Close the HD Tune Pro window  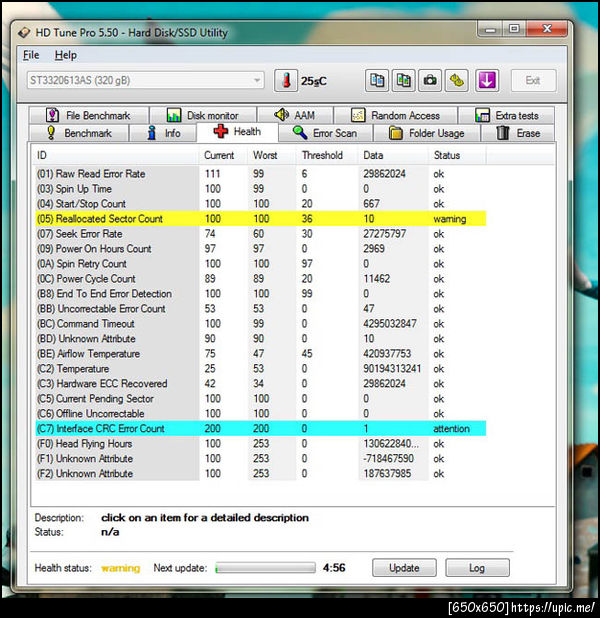(x=547, y=29)
